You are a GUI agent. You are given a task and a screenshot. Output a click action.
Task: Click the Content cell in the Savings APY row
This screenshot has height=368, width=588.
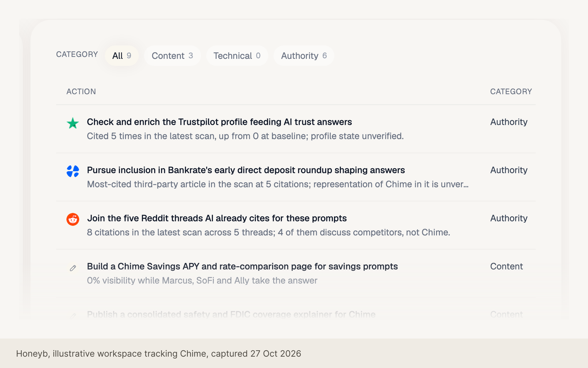coord(506,267)
